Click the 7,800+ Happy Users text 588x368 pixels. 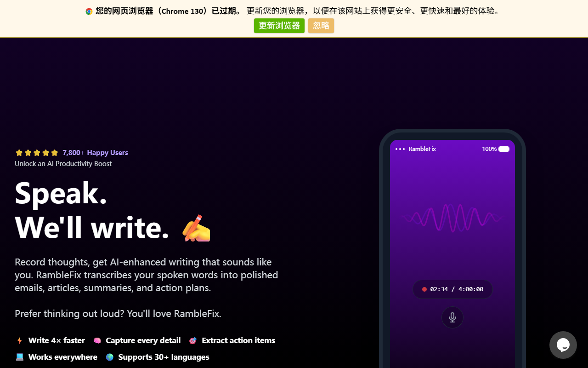pos(95,153)
